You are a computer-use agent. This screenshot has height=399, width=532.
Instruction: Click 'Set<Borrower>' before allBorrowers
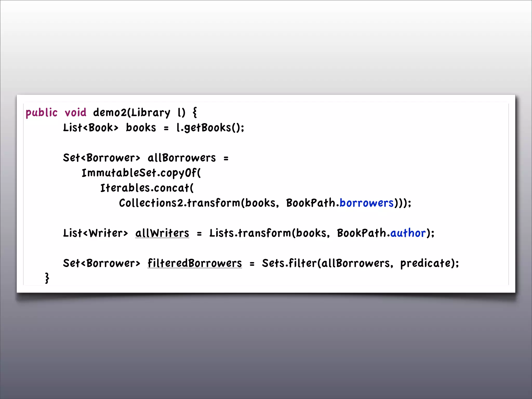coord(102,158)
